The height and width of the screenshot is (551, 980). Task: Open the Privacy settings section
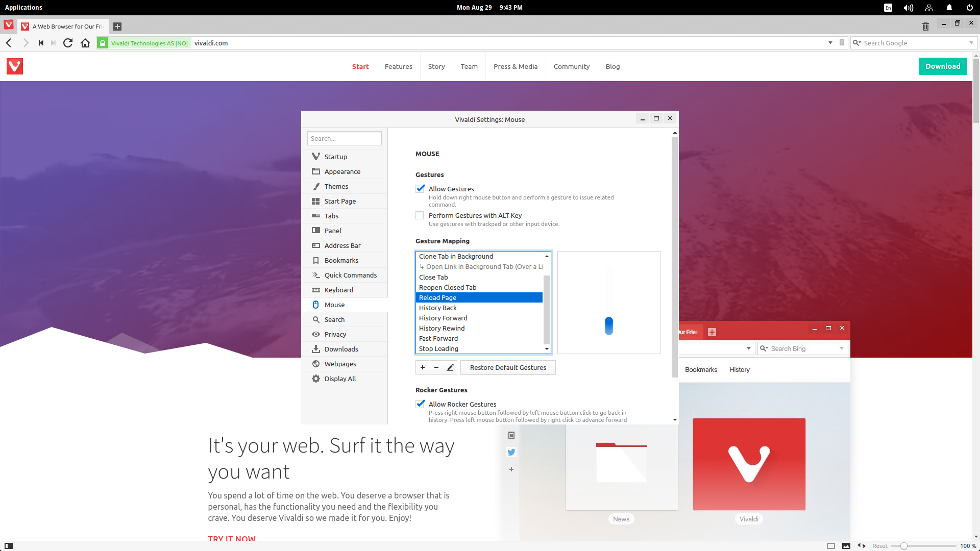tap(345, 334)
